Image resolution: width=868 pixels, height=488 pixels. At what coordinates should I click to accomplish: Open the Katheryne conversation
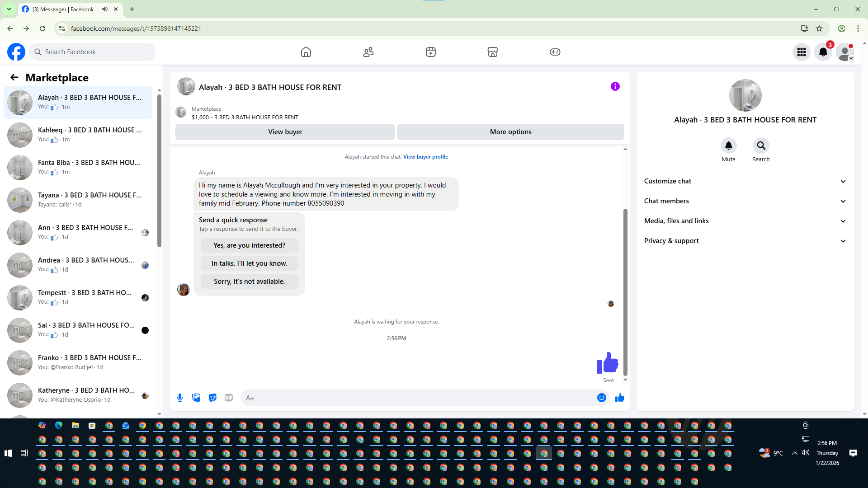pyautogui.click(x=78, y=395)
